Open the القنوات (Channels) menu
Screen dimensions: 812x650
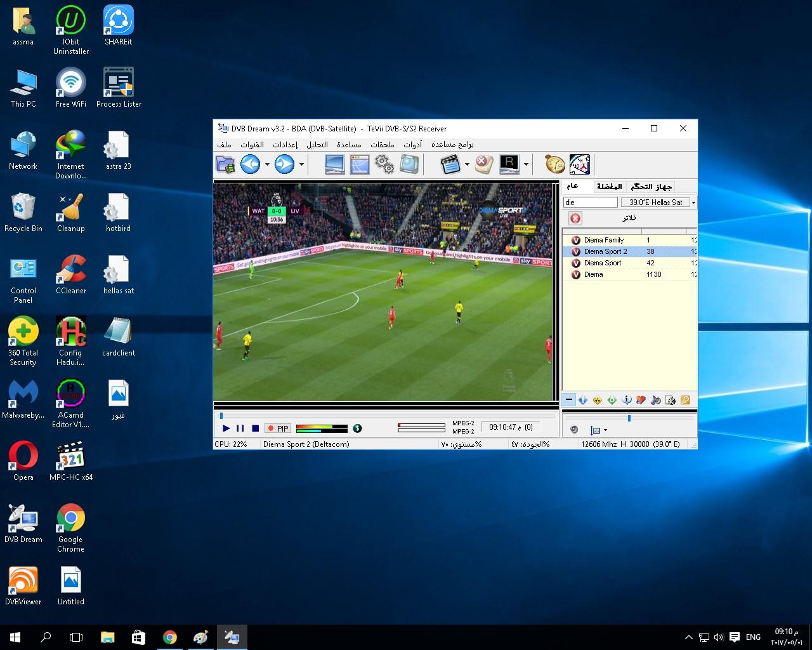click(x=252, y=145)
